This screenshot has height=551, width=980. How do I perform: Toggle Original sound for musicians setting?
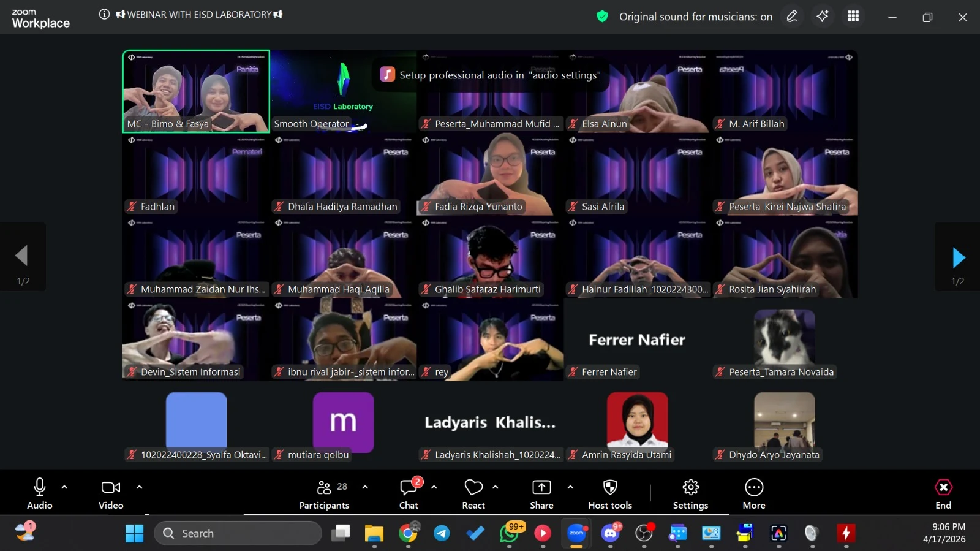point(696,17)
